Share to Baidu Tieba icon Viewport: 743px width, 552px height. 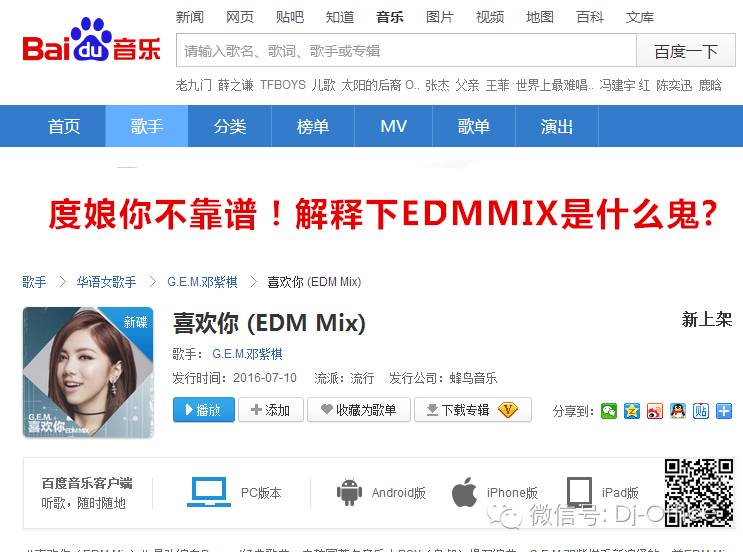click(x=701, y=411)
